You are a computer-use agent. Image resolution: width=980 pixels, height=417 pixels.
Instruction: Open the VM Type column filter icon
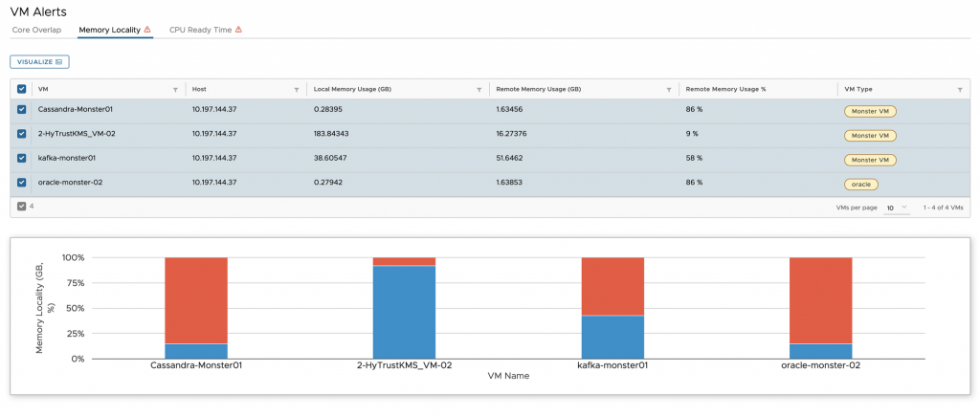(960, 89)
